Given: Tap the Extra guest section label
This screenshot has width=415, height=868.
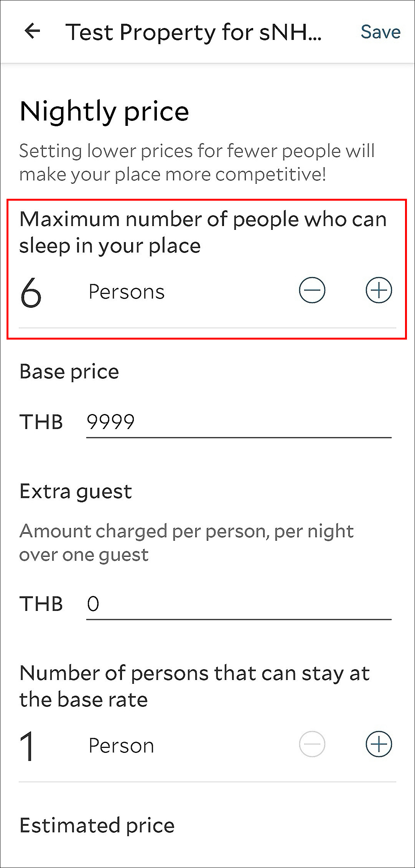Looking at the screenshot, I should pos(76,491).
